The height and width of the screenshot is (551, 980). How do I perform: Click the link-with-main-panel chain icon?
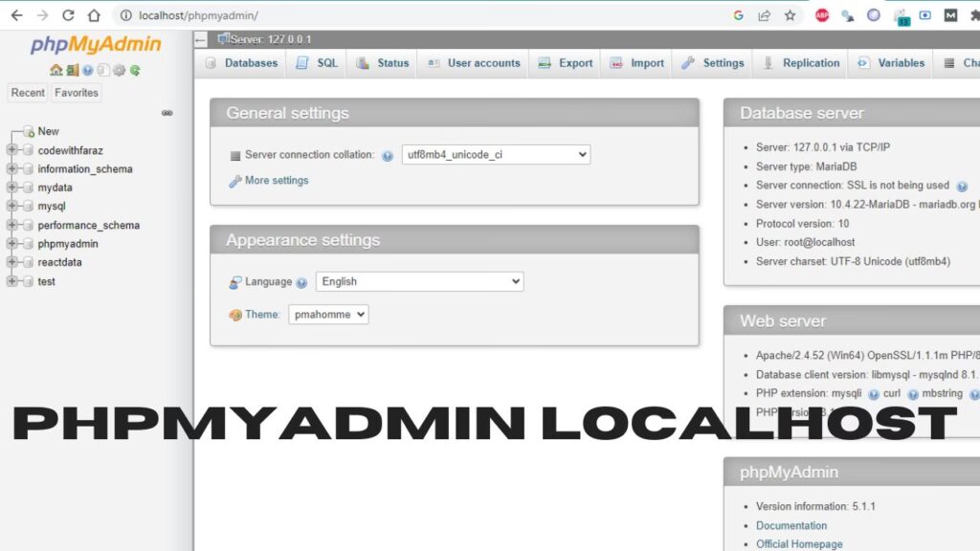pyautogui.click(x=167, y=113)
